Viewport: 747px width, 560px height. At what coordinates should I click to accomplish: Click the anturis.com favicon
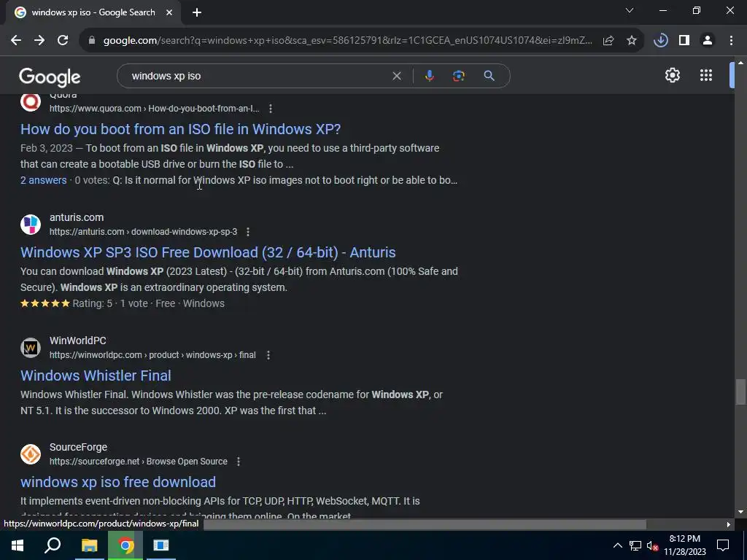31,225
